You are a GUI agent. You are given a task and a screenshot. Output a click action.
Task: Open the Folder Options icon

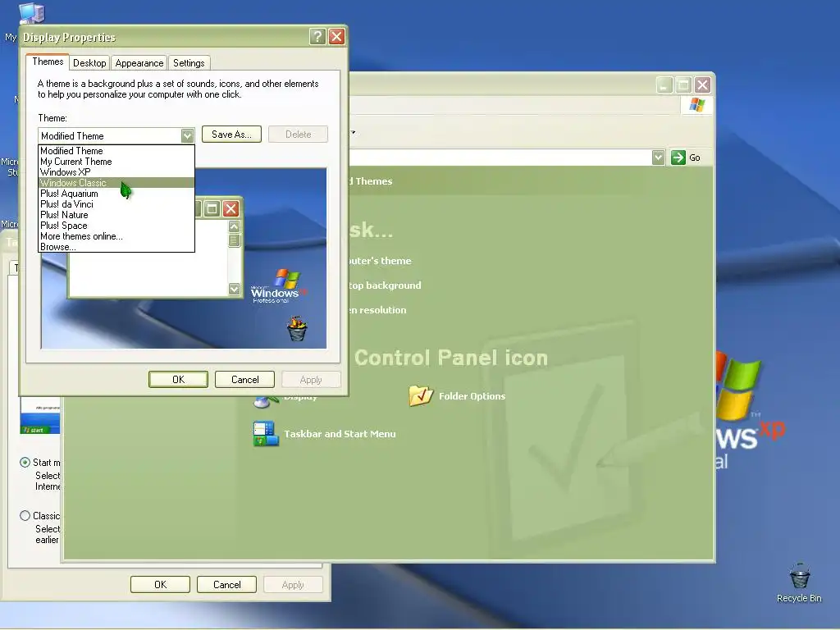(x=421, y=396)
